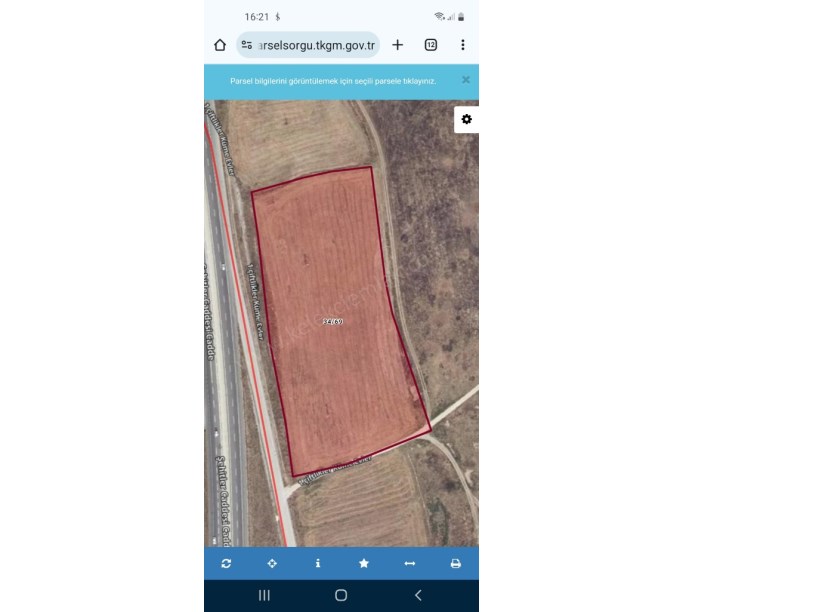Screen dimensions: 816x612
Task: Tap the print icon in bottom toolbar
Action: (x=455, y=564)
